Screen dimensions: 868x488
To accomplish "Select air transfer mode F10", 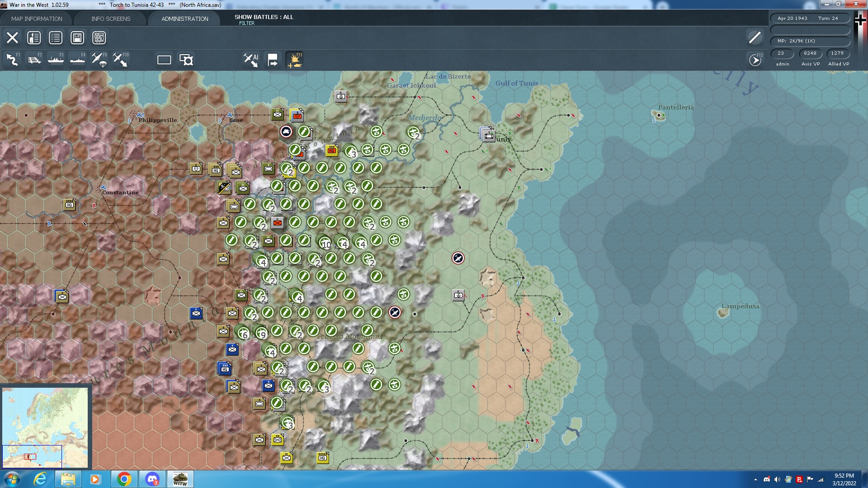I will coord(120,60).
